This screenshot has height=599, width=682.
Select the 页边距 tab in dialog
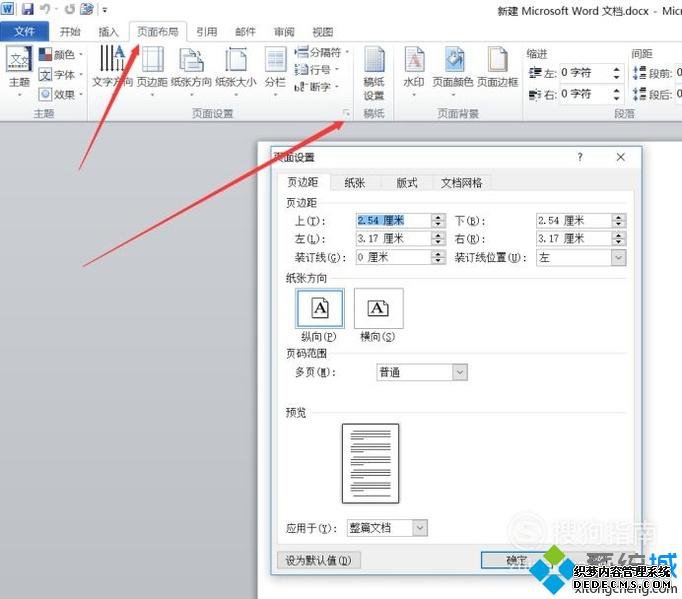[303, 182]
